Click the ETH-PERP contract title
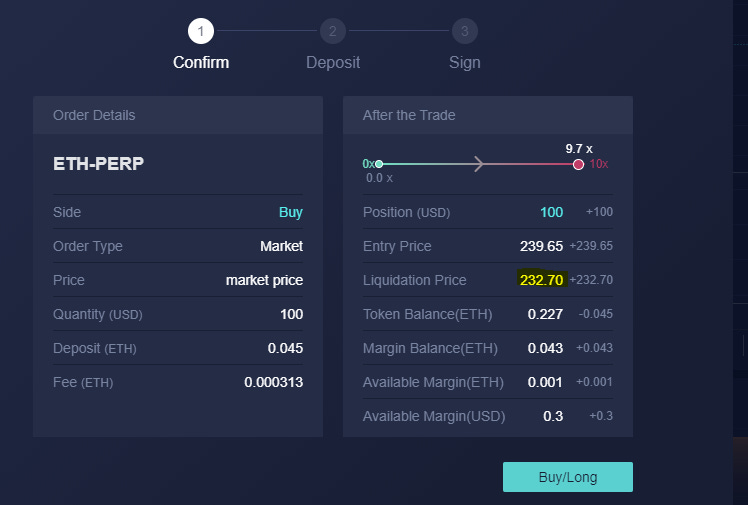Screen dimensions: 748x505 pyautogui.click(x=98, y=164)
